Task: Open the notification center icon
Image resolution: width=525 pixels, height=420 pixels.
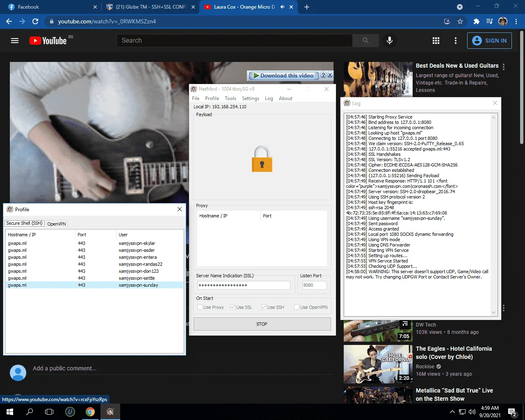Action: point(512,412)
